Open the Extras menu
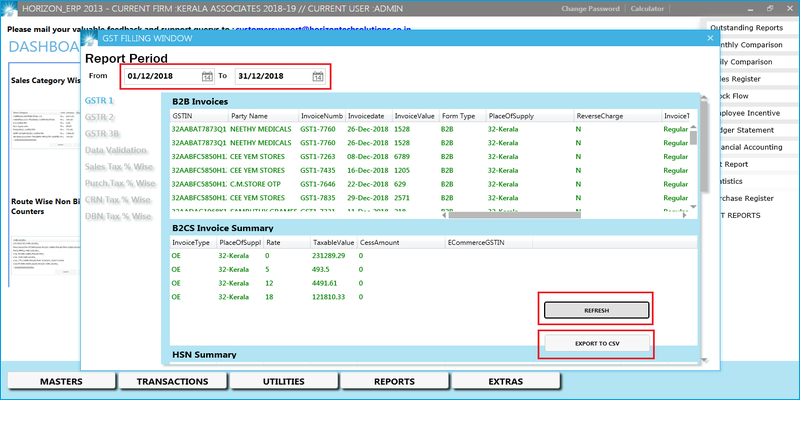The image size is (800, 423). tap(505, 382)
